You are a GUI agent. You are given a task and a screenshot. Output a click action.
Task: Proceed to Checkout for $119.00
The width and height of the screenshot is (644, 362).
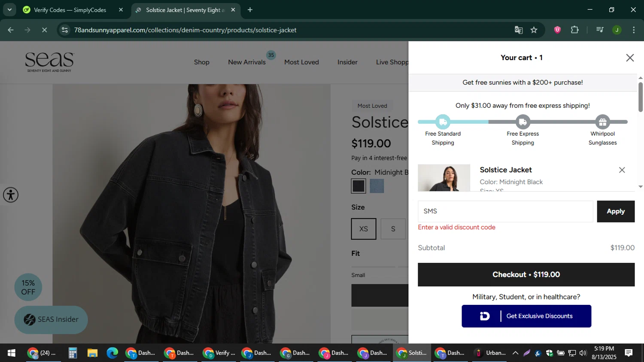pos(526,274)
